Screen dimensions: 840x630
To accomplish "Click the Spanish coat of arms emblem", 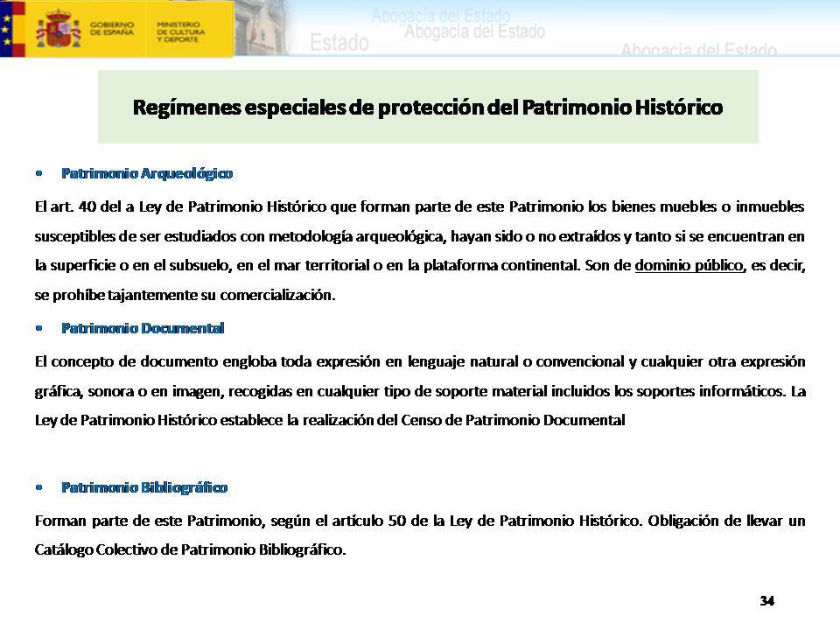I will click(58, 29).
